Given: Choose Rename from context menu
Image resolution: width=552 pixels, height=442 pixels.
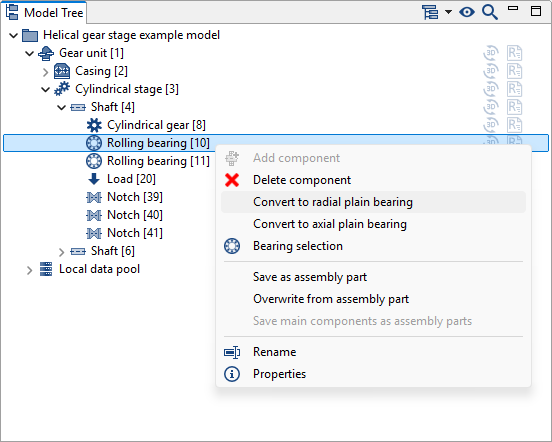Looking at the screenshot, I should pyautogui.click(x=373, y=352).
